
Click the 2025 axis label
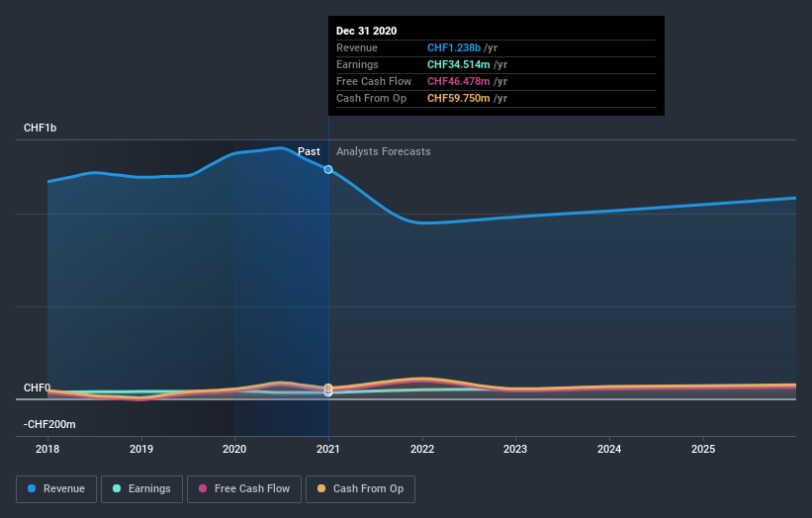(703, 449)
